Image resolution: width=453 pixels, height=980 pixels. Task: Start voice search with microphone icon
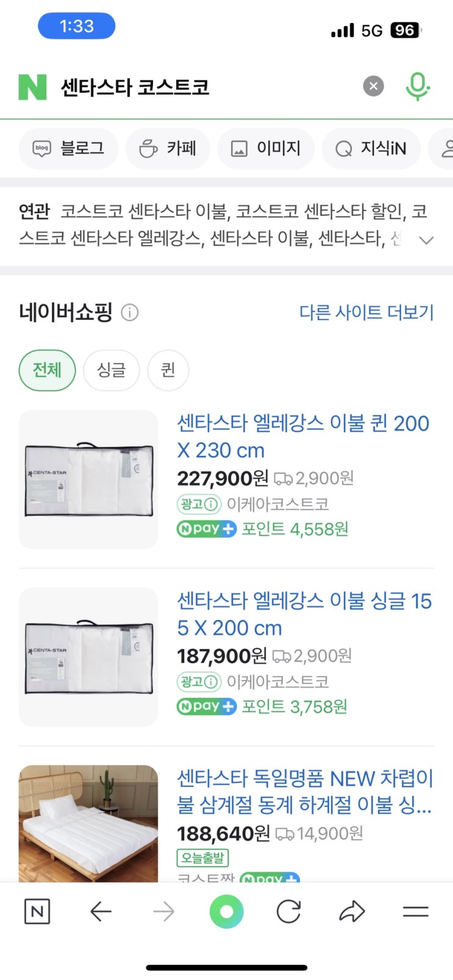click(x=418, y=87)
